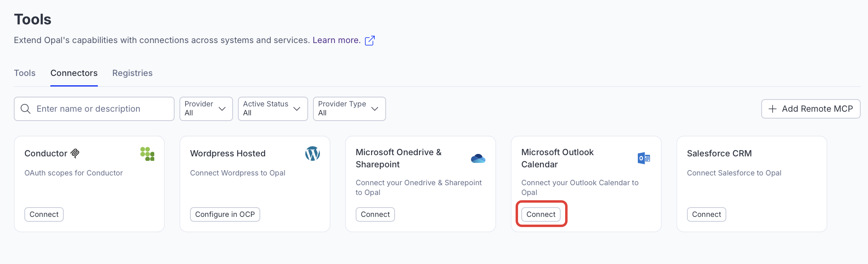Follow the Learn more link
Image resolution: width=868 pixels, height=264 pixels.
pyautogui.click(x=336, y=40)
